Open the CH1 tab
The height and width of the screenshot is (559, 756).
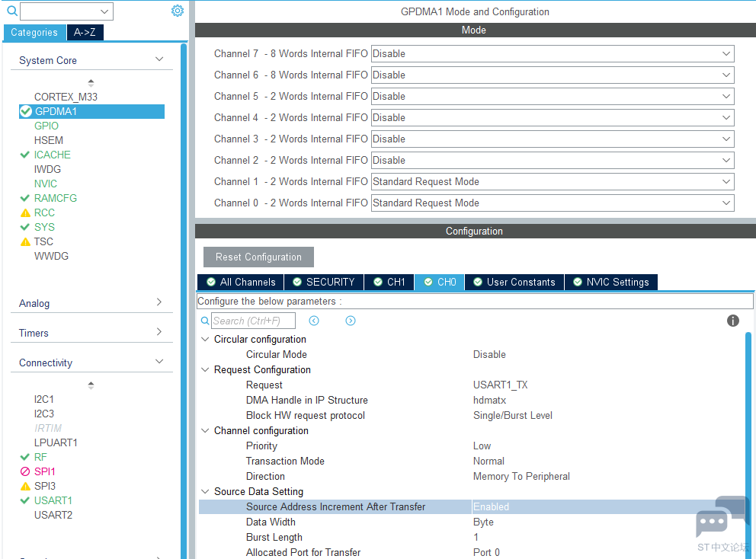point(389,282)
